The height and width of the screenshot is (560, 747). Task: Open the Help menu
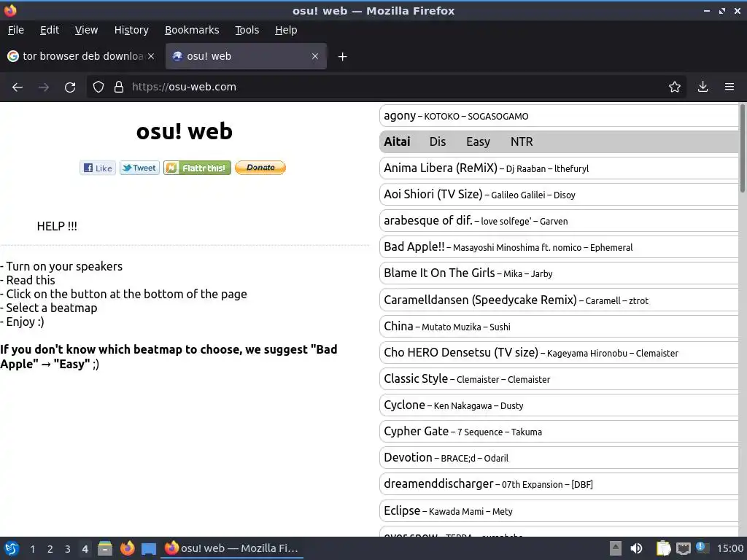pyautogui.click(x=286, y=30)
